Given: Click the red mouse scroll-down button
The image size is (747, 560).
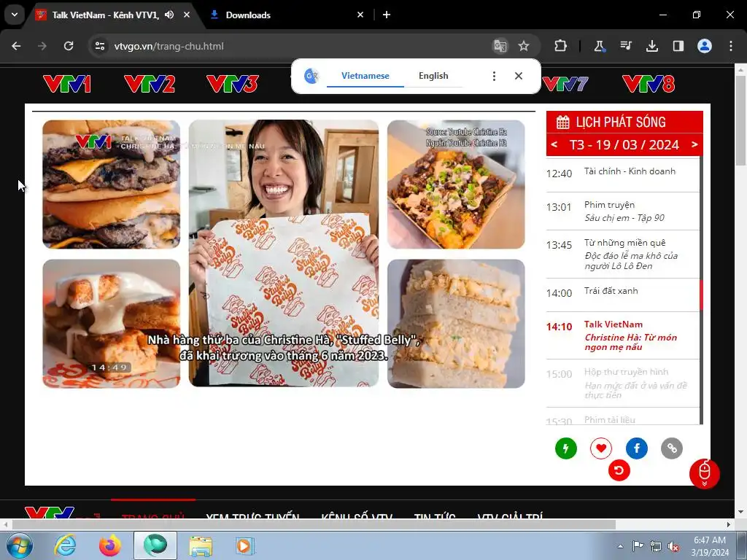Looking at the screenshot, I should coord(705,474).
